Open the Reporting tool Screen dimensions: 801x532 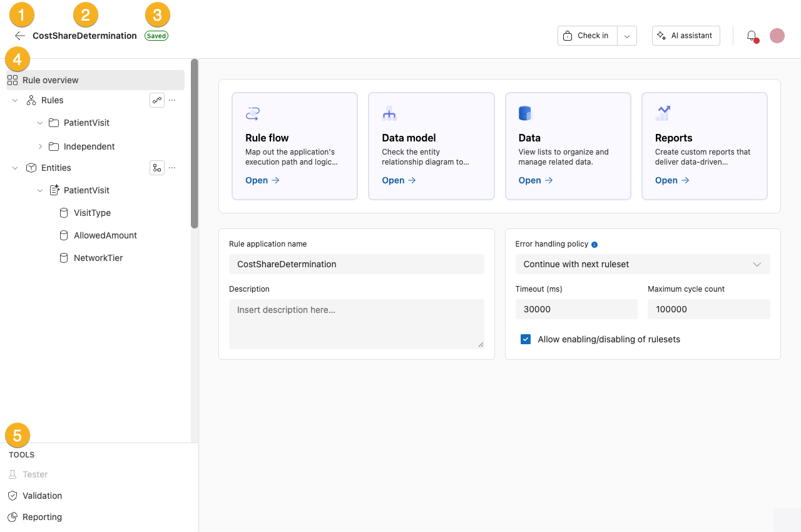(x=41, y=517)
